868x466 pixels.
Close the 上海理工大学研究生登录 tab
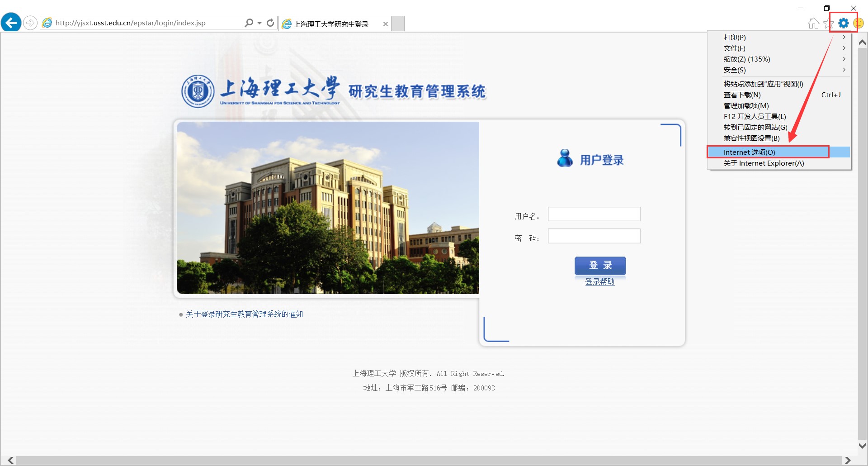[385, 24]
